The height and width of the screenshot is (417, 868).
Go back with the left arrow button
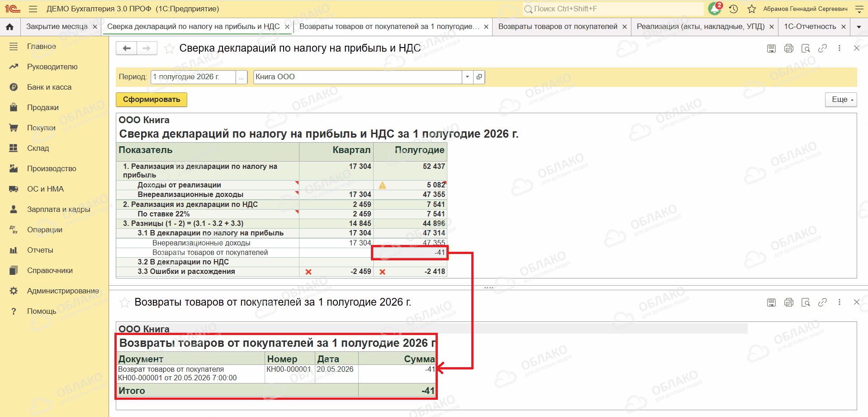tap(127, 48)
